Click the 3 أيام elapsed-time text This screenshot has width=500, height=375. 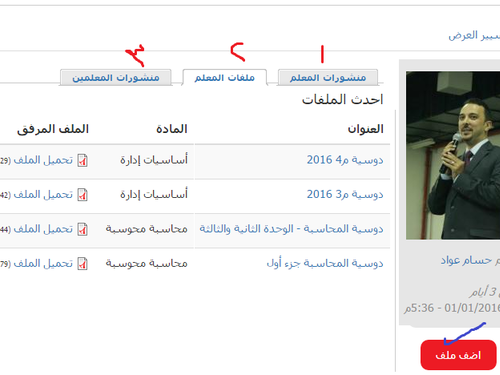click(x=484, y=292)
